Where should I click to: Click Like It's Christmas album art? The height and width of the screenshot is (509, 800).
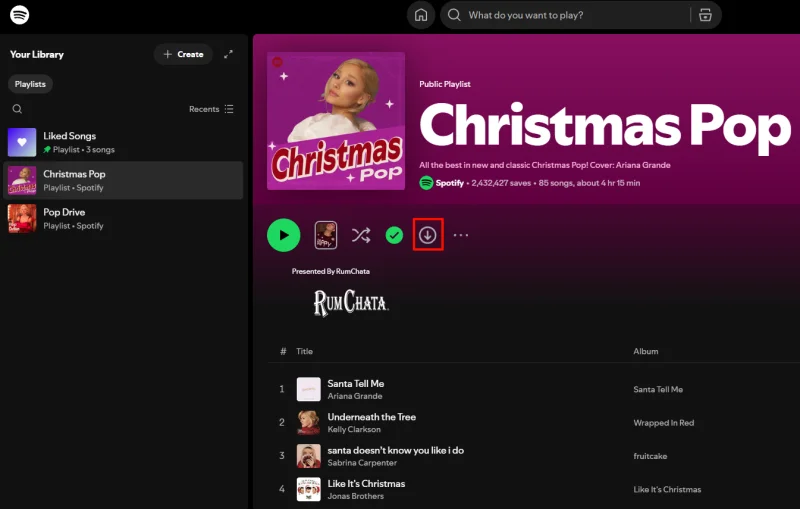309,490
